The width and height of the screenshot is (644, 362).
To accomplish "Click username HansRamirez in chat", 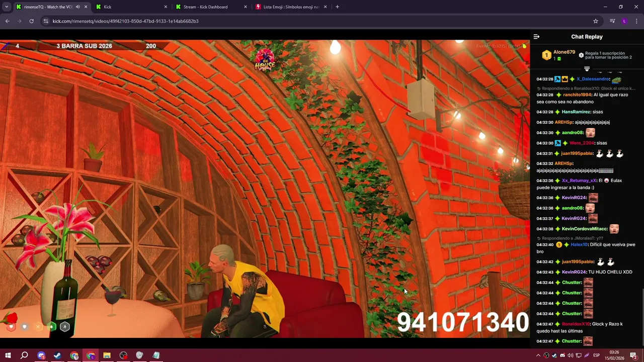I will click(x=575, y=112).
